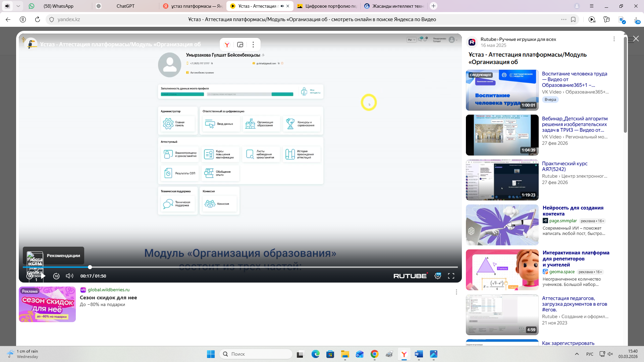Mute the video player volume

[69, 276]
